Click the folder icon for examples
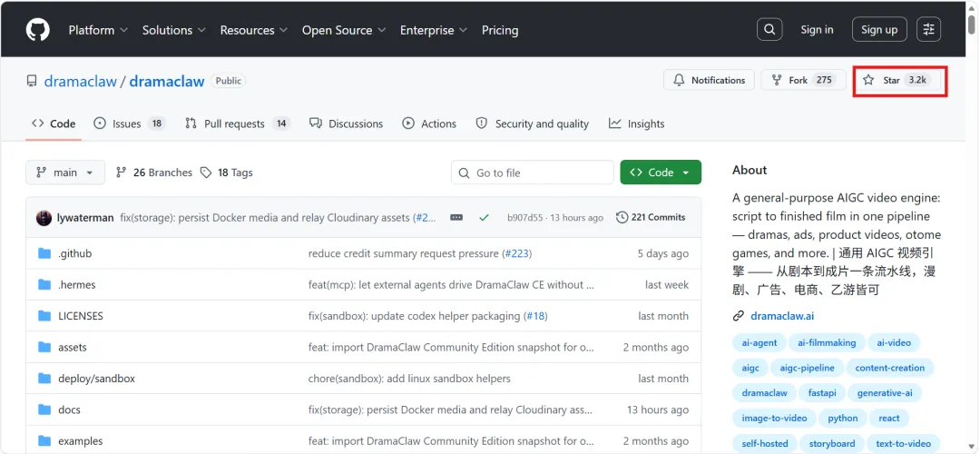The image size is (980, 454). [44, 441]
